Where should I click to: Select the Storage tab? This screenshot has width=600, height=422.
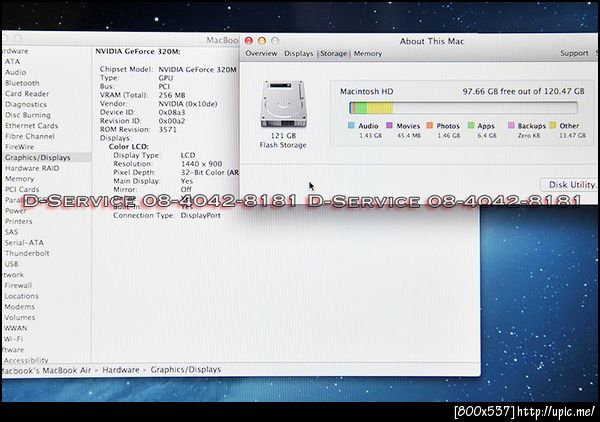click(x=333, y=54)
